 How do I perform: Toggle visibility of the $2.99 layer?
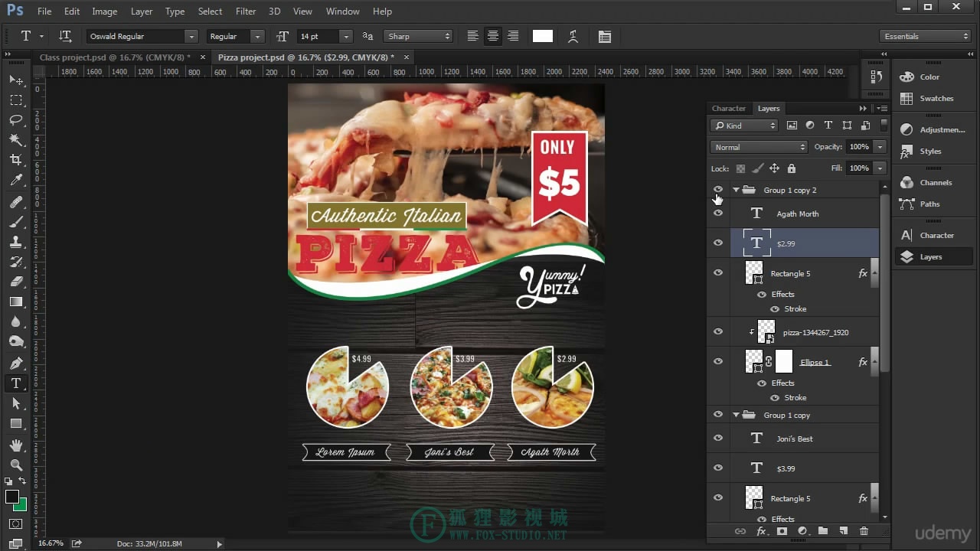(x=718, y=243)
